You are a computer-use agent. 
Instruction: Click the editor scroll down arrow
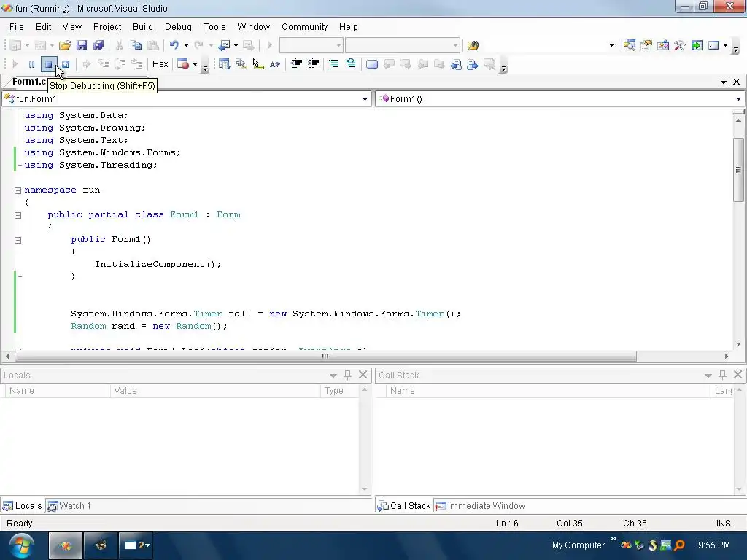point(738,344)
